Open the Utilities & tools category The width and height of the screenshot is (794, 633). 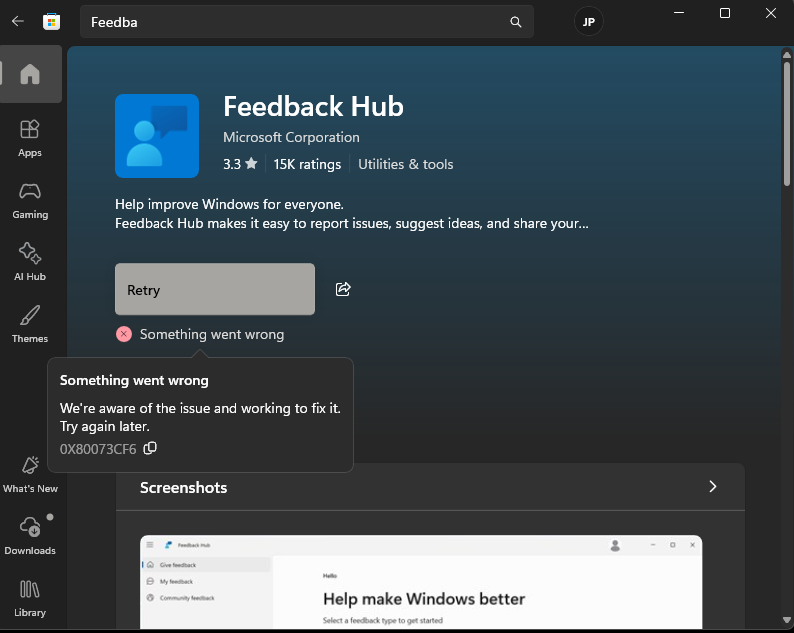pyautogui.click(x=406, y=164)
